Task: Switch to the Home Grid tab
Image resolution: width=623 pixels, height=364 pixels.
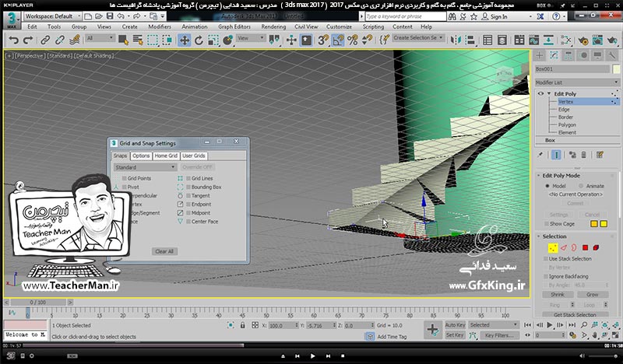Action: pyautogui.click(x=166, y=156)
